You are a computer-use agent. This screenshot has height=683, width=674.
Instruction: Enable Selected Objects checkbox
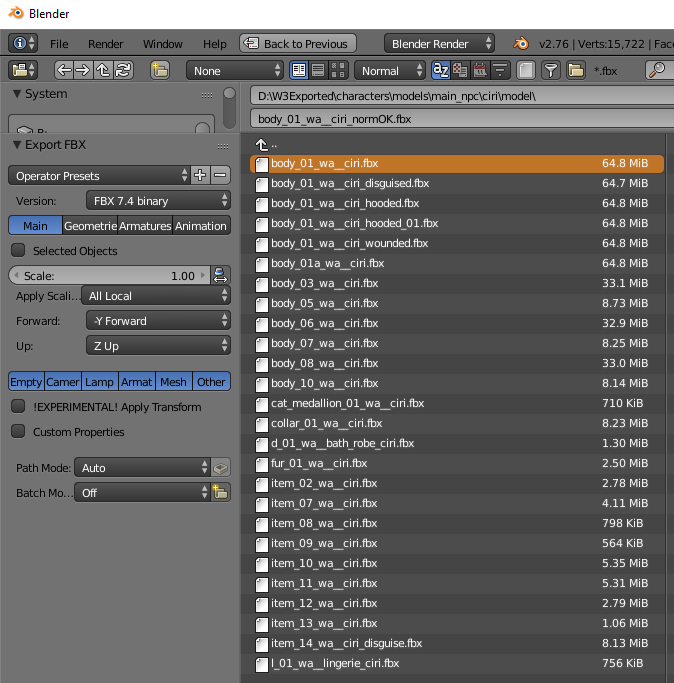click(18, 250)
